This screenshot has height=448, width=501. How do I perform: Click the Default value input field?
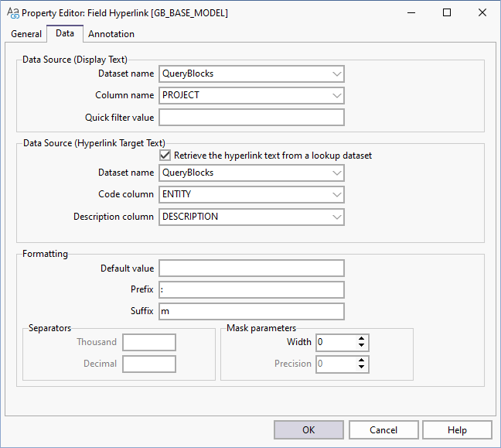click(x=251, y=268)
